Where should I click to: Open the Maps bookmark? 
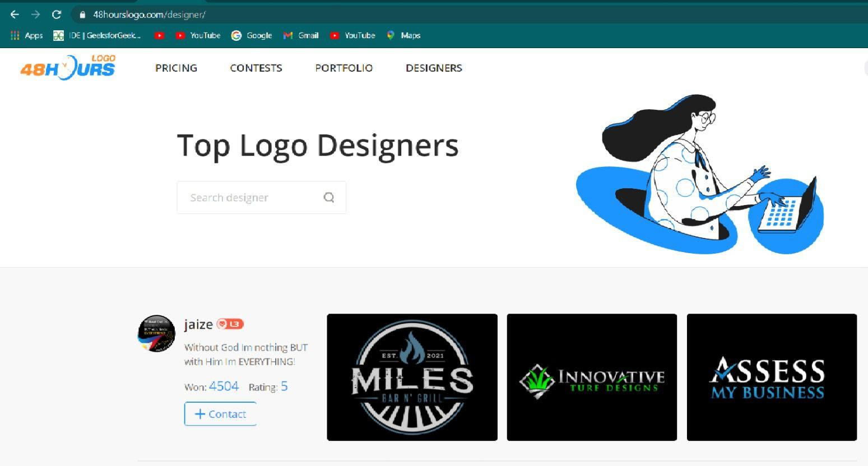pyautogui.click(x=403, y=35)
